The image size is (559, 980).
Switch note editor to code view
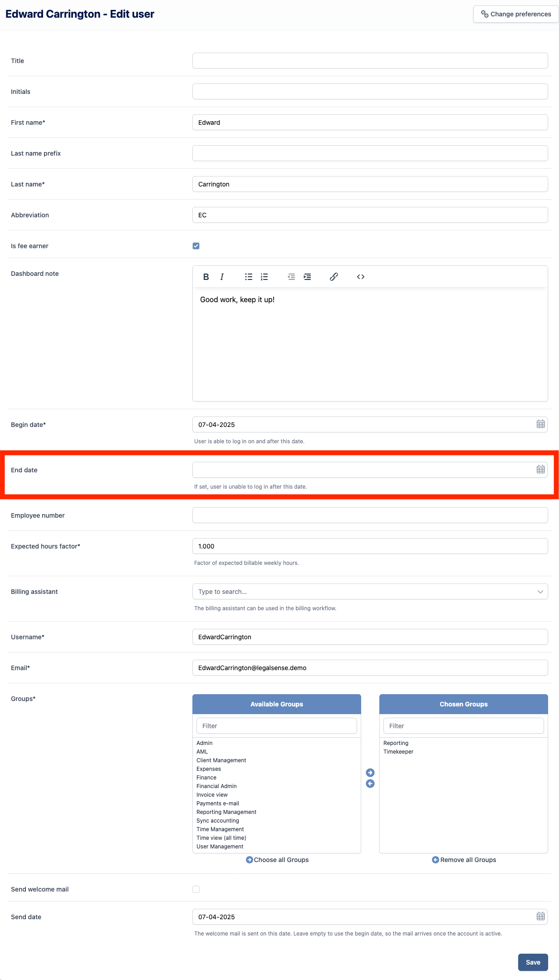361,277
